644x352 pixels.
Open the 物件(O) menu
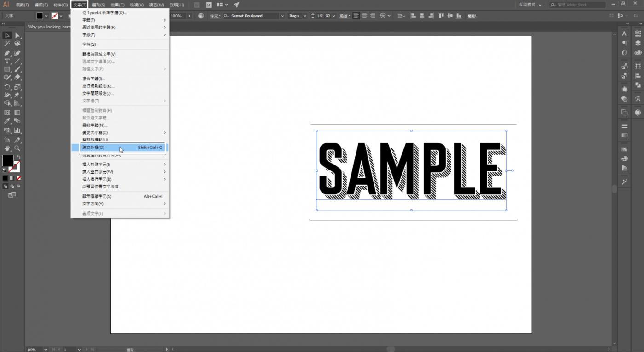point(60,5)
